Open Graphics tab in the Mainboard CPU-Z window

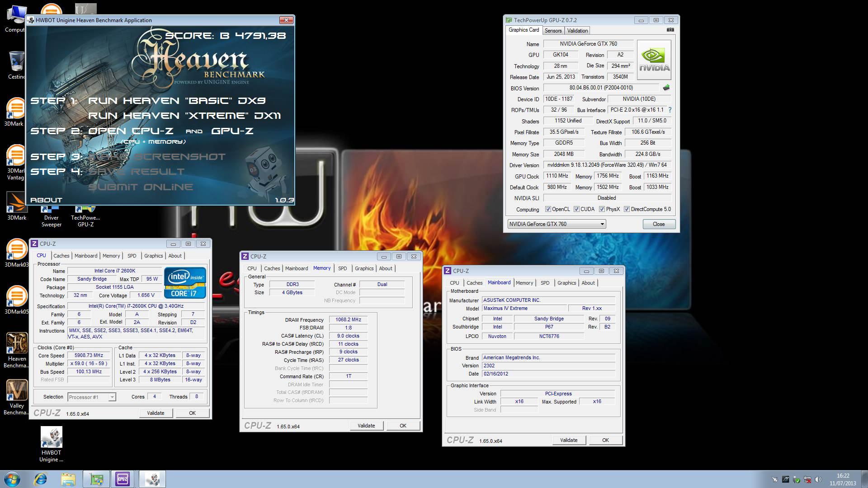pyautogui.click(x=566, y=283)
